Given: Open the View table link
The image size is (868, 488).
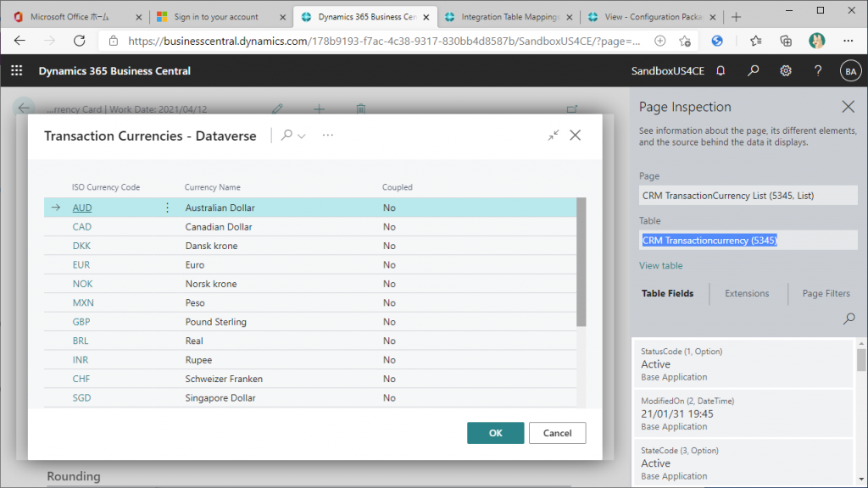Looking at the screenshot, I should [x=661, y=265].
